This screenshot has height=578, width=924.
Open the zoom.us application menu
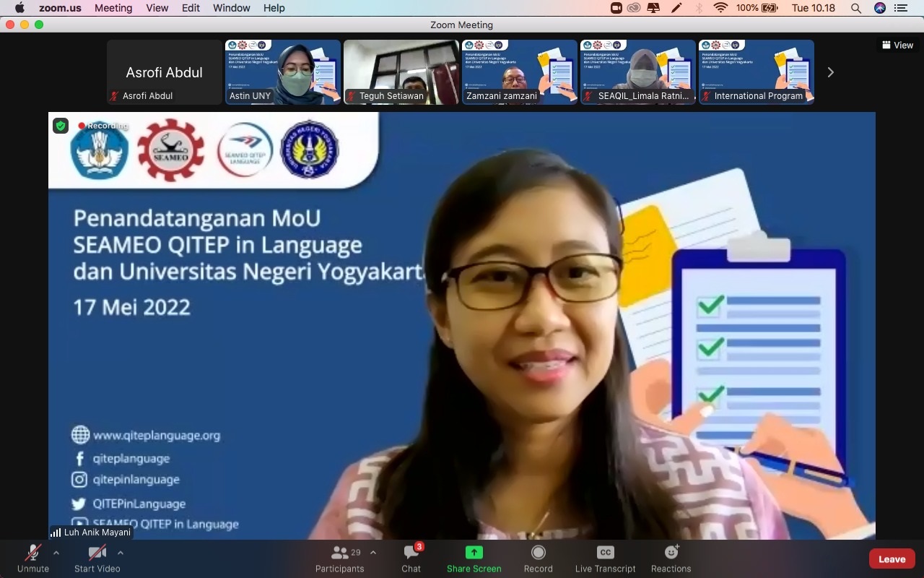click(x=61, y=8)
